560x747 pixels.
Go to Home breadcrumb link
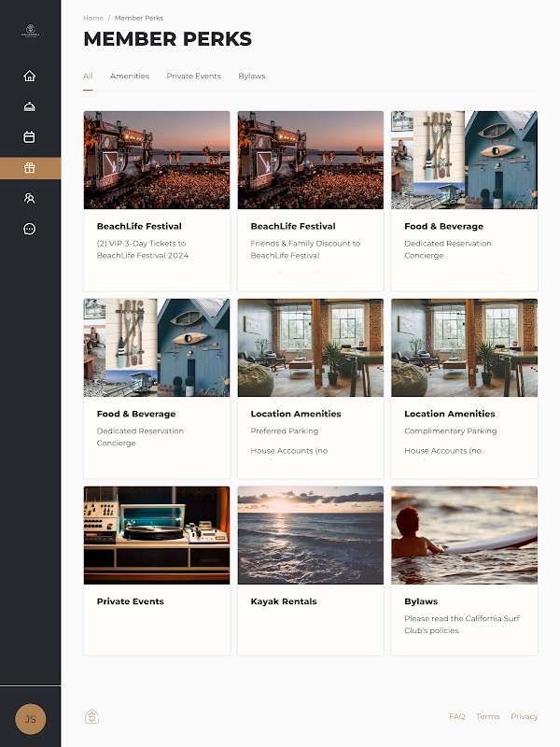tap(93, 18)
